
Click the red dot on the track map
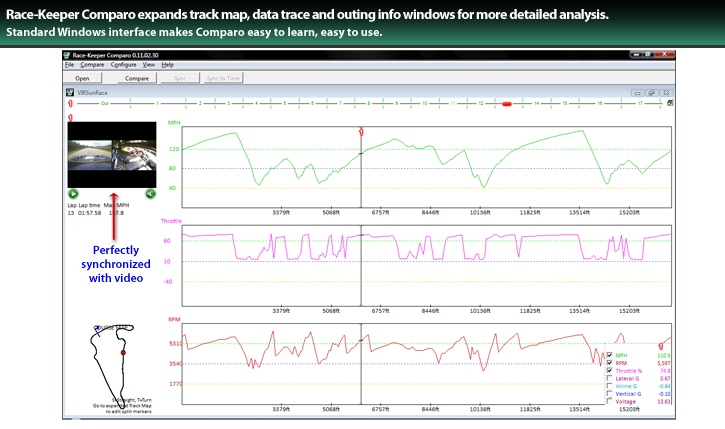(123, 353)
